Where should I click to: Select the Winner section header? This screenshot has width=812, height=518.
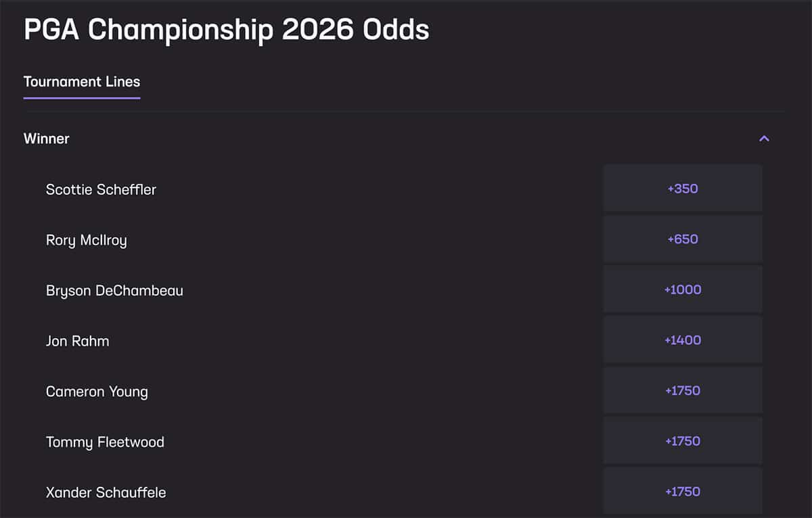(46, 138)
